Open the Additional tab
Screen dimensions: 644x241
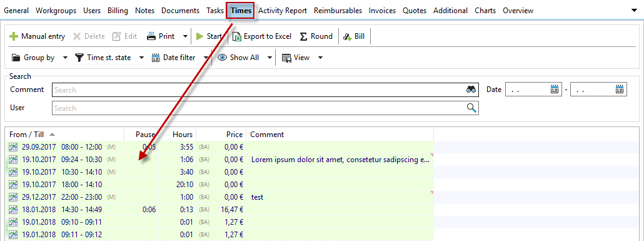(451, 11)
